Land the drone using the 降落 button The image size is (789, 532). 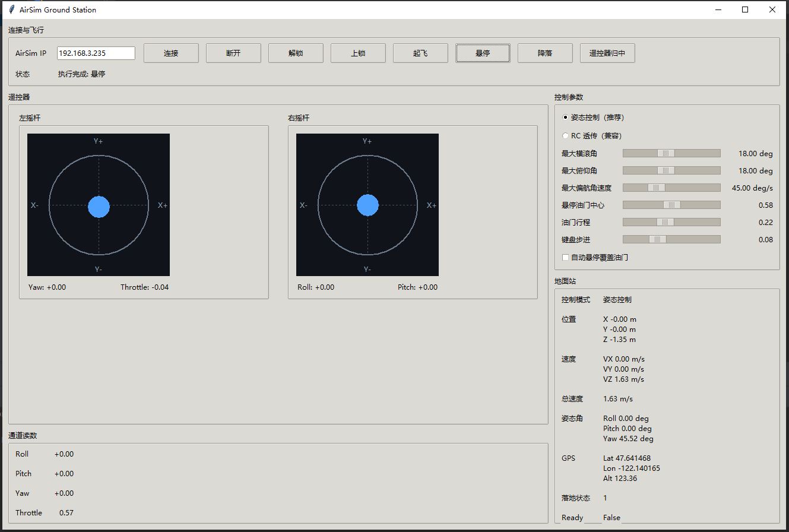tap(545, 53)
